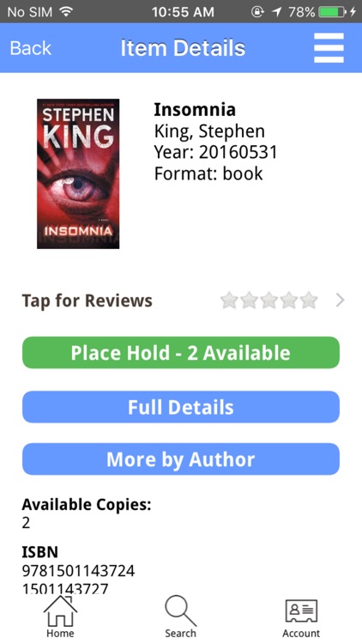Expand reviews with the chevron arrow
Screen dimensions: 362x644
(340, 301)
